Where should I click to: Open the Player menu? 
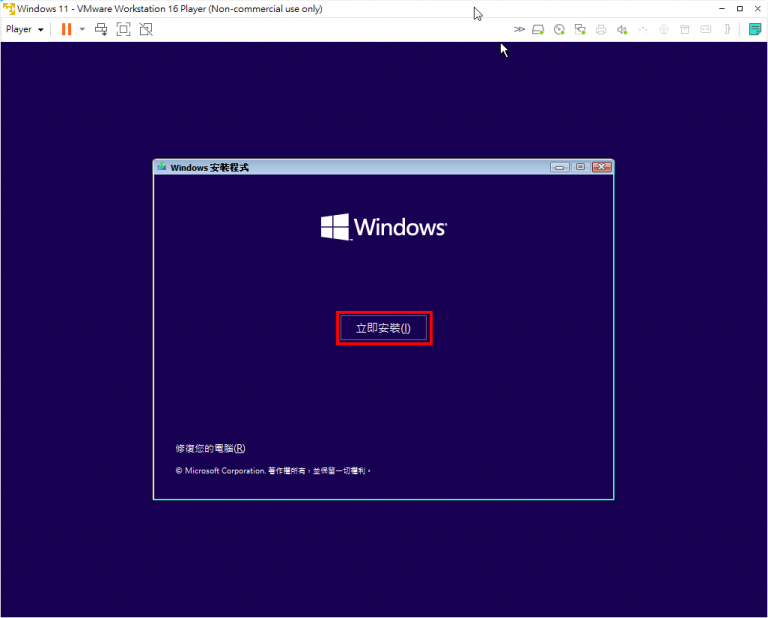24,29
